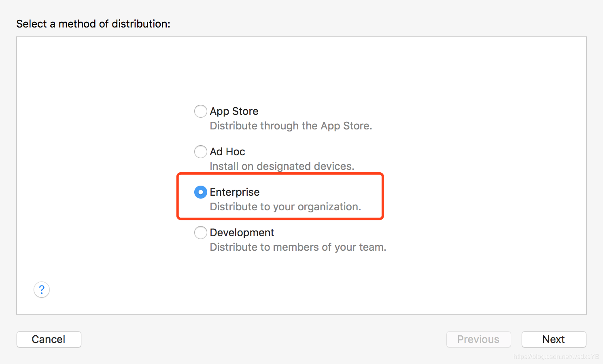Choose the Ad Hoc radio button
This screenshot has width=603, height=364.
pos(201,152)
